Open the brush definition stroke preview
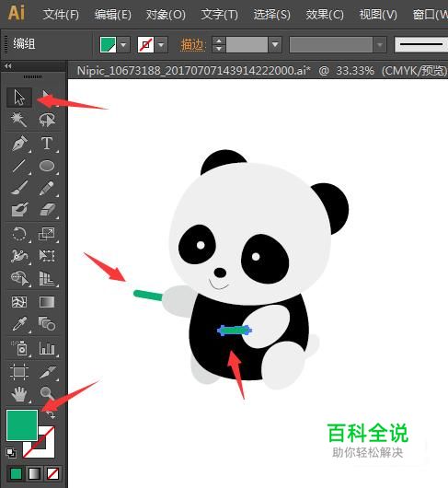 coord(421,44)
